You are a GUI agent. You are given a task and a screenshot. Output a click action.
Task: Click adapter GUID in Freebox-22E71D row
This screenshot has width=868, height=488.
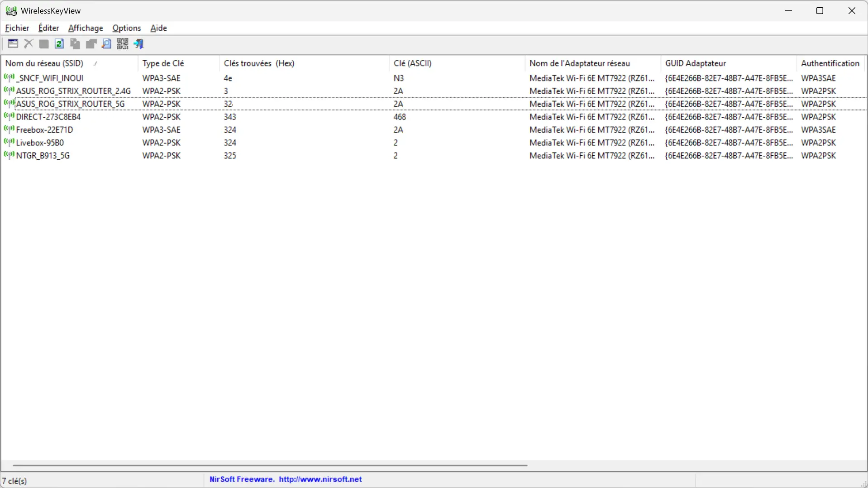729,129
